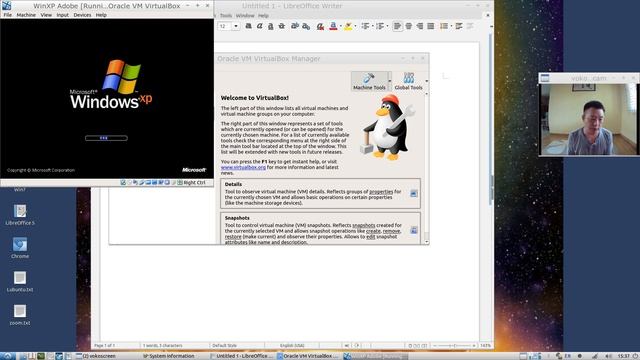Click font size field showing 12
Viewport: 640px width, 360px height.
pos(224,26)
